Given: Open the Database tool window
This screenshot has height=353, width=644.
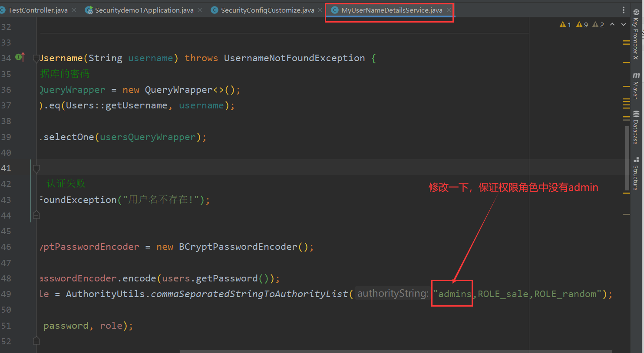Looking at the screenshot, I should (x=636, y=127).
